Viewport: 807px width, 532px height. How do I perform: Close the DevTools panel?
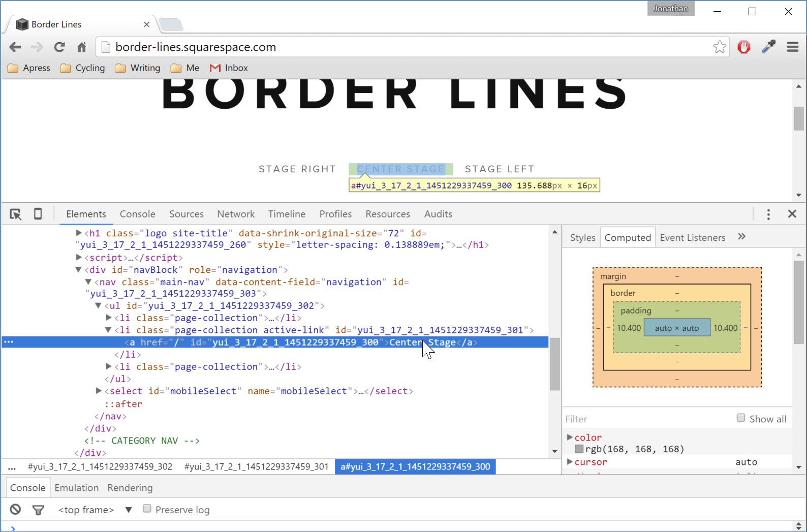[x=792, y=214]
